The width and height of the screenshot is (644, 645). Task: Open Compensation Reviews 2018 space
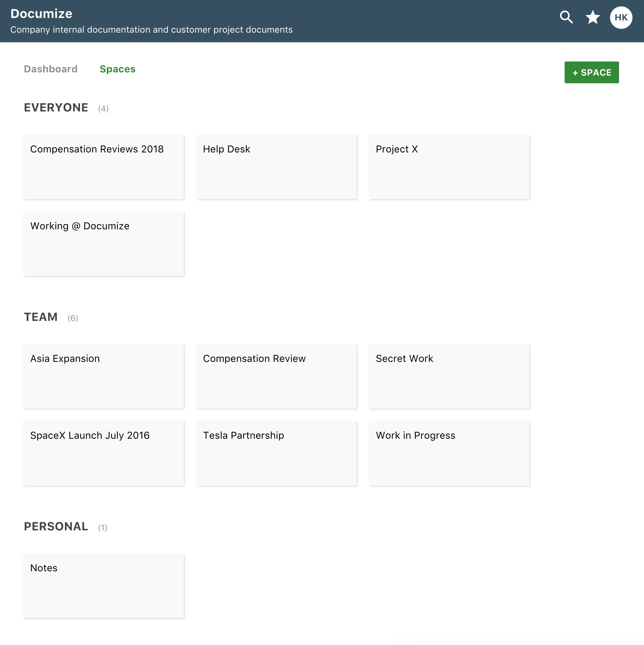(104, 167)
